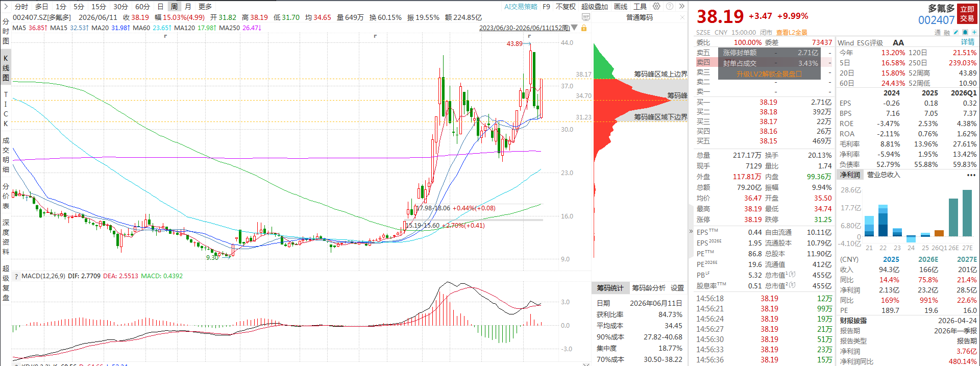Open the MACD indicator help question mark

tap(17, 276)
